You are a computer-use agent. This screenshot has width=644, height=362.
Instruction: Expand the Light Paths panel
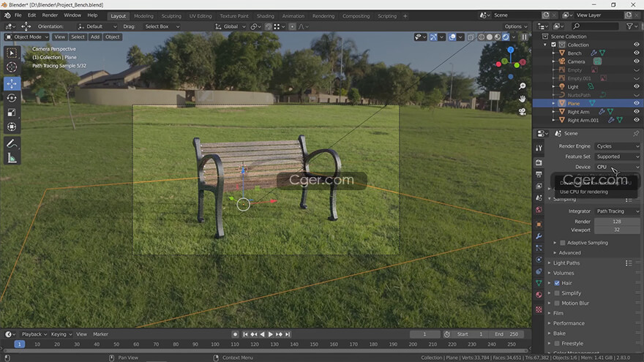coord(566,263)
